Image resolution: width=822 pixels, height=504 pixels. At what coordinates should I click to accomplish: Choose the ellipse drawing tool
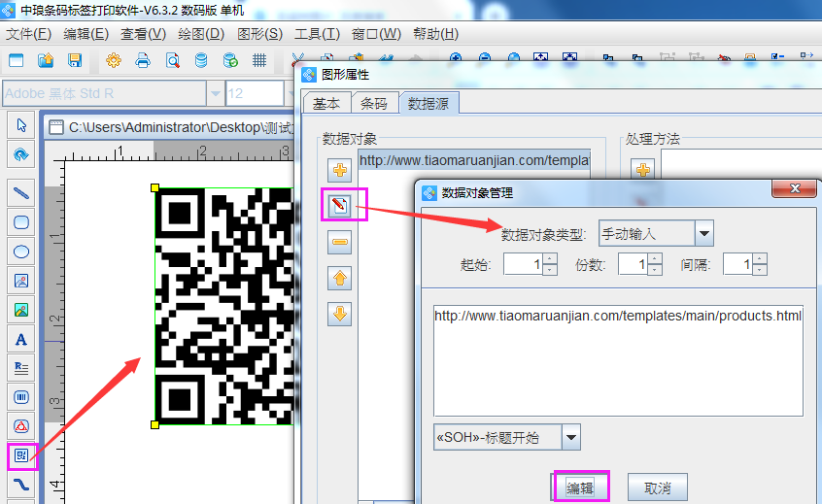point(21,252)
